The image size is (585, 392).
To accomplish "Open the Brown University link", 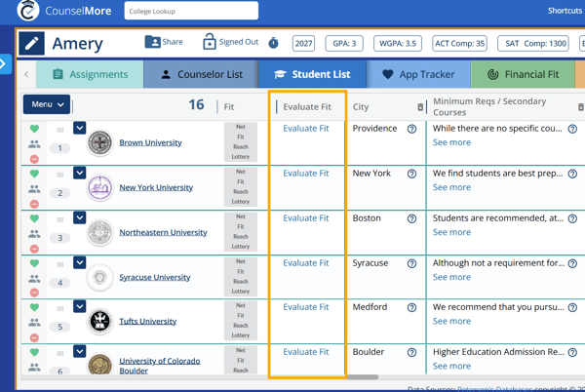I will [x=150, y=142].
